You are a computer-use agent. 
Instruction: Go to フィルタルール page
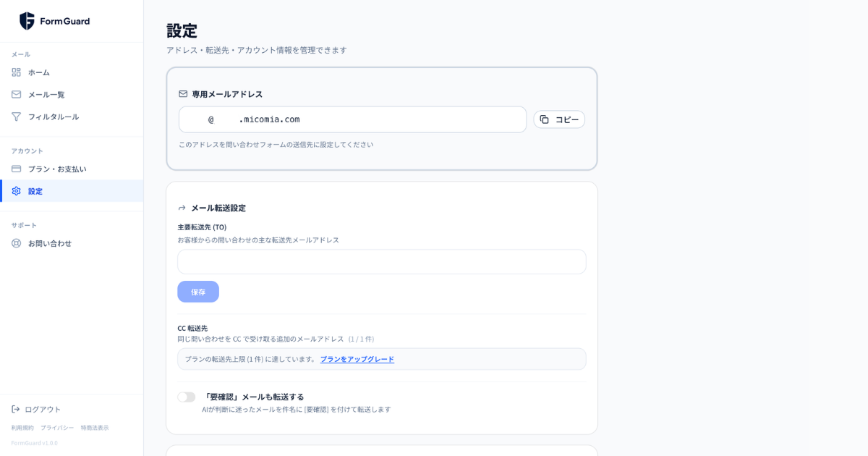coord(72,117)
